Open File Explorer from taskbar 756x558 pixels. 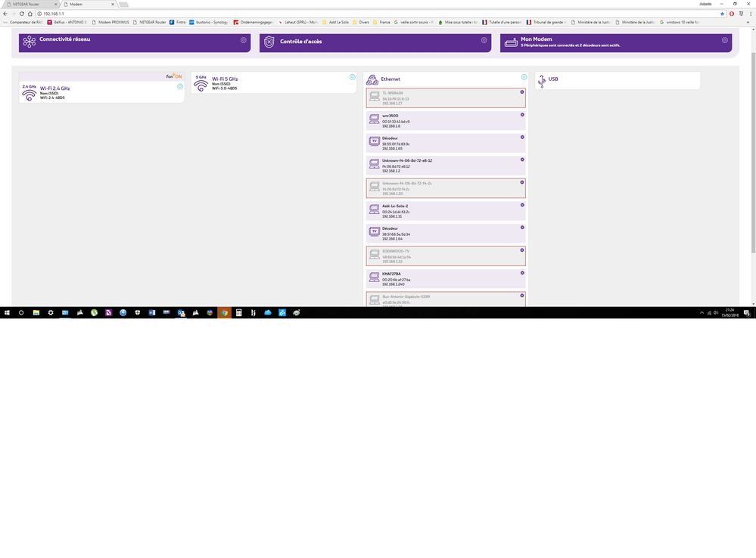click(x=36, y=313)
